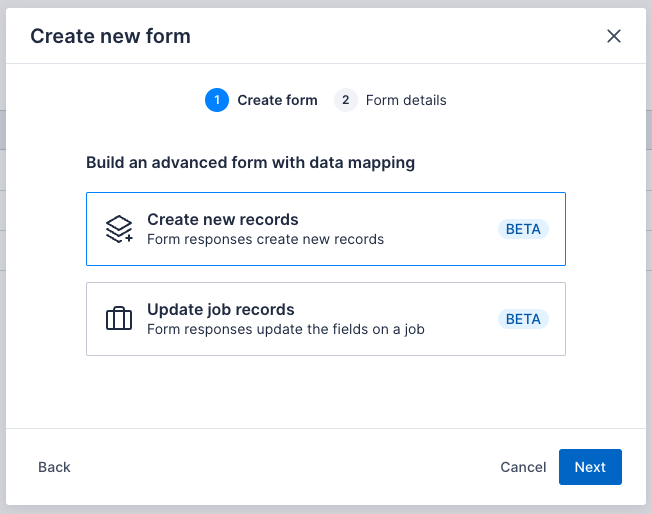Click the BETA badge on Update job records
Viewport: 652px width, 514px height.
click(523, 319)
